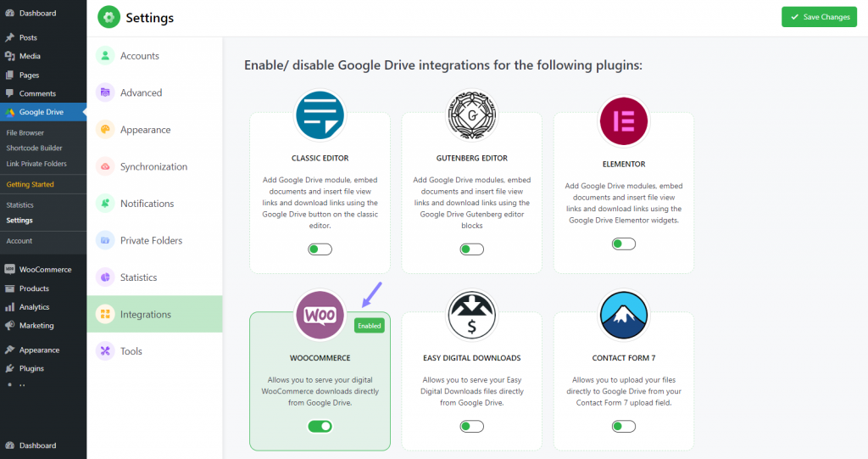Click the WooCommerce icon in WP menu

10,270
